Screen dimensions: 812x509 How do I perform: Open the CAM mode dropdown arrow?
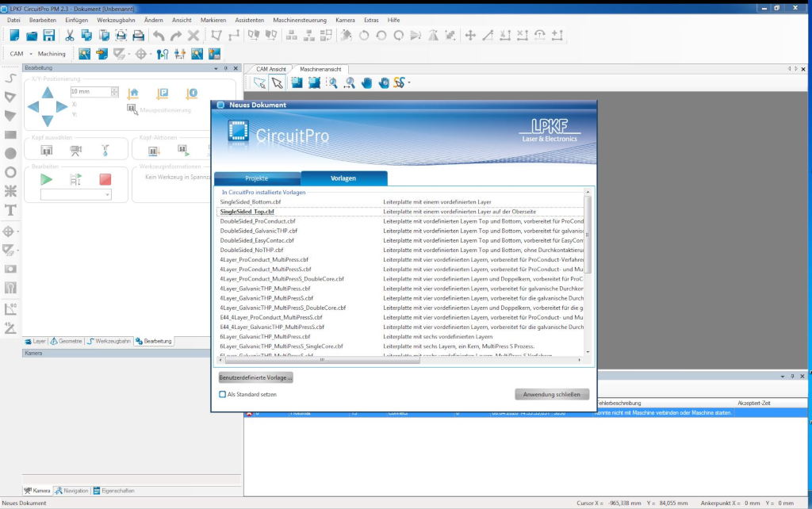tap(31, 54)
